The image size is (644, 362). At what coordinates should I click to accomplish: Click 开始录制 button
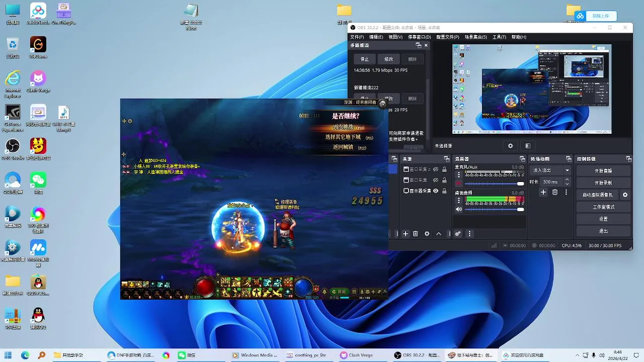point(603,183)
